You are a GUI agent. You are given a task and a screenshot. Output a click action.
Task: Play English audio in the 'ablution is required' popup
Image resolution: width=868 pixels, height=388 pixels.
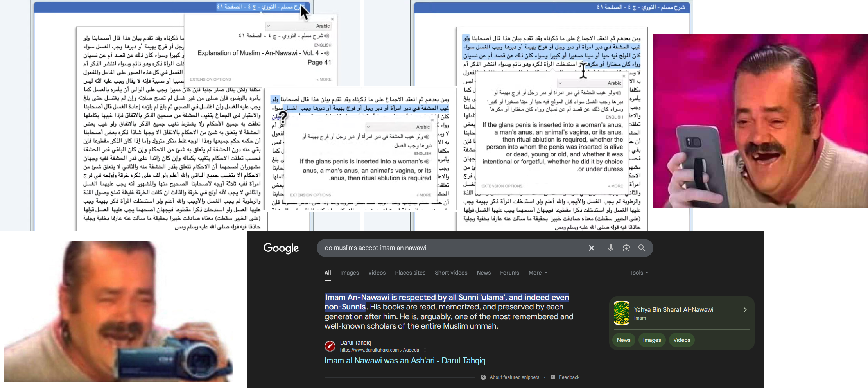tap(427, 162)
